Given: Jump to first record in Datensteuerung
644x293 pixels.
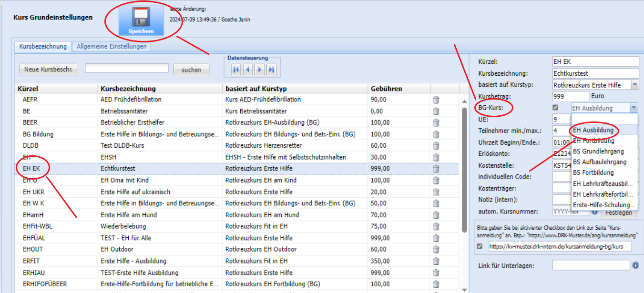Looking at the screenshot, I should 236,70.
